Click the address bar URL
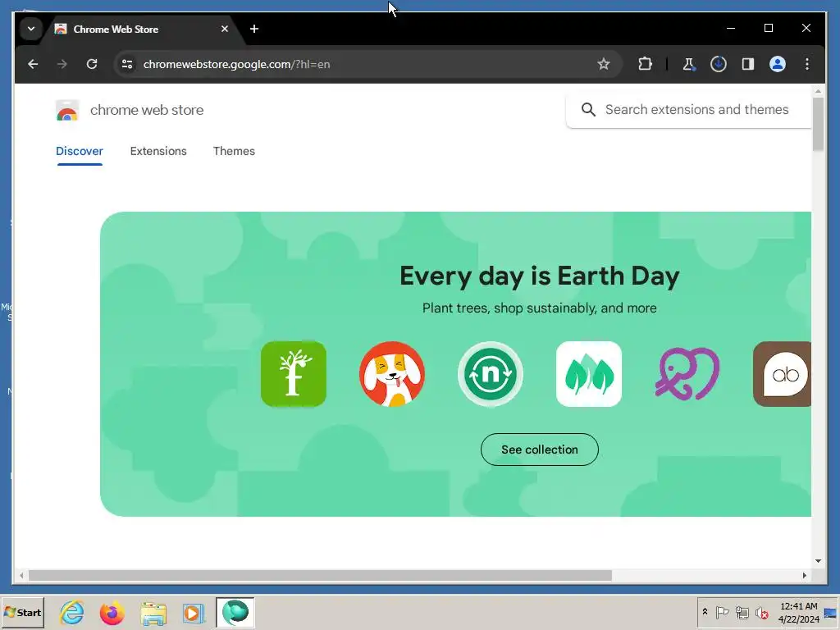Viewport: 840px width, 630px height. pos(237,64)
